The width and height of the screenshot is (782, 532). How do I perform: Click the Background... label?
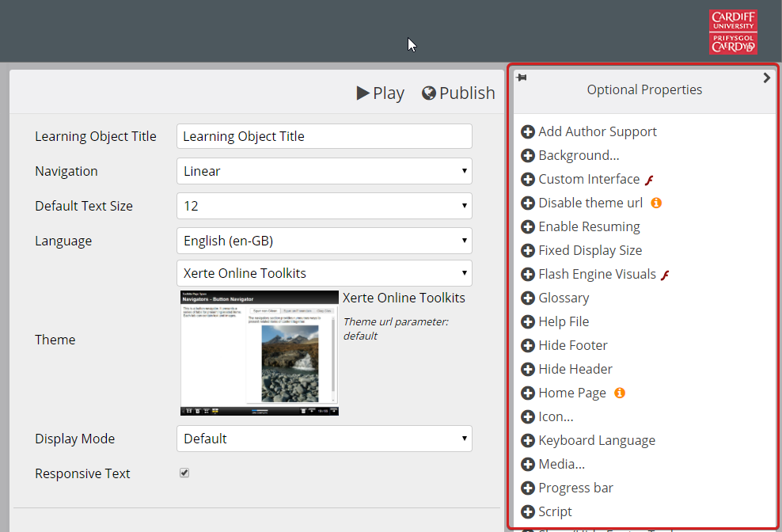579,156
